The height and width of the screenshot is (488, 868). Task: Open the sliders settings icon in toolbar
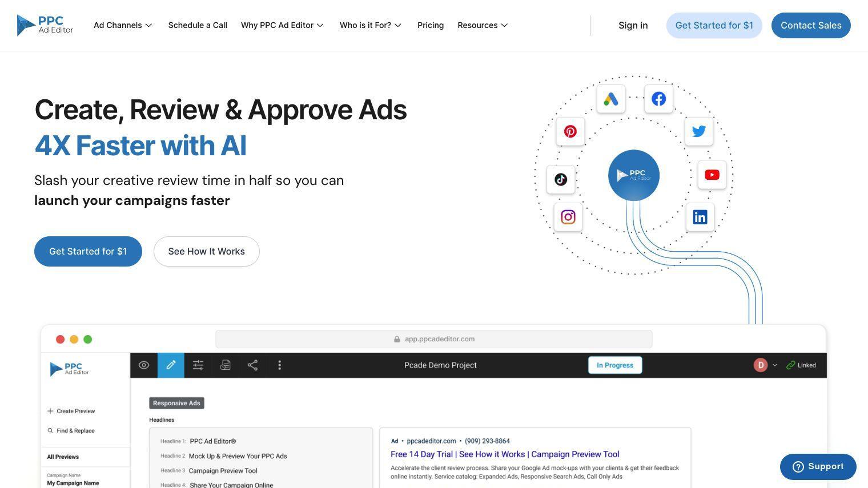tap(198, 365)
